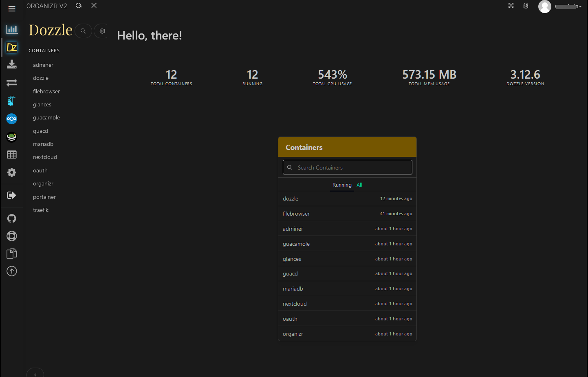Open nextcloud row in Containers panel

(x=347, y=304)
